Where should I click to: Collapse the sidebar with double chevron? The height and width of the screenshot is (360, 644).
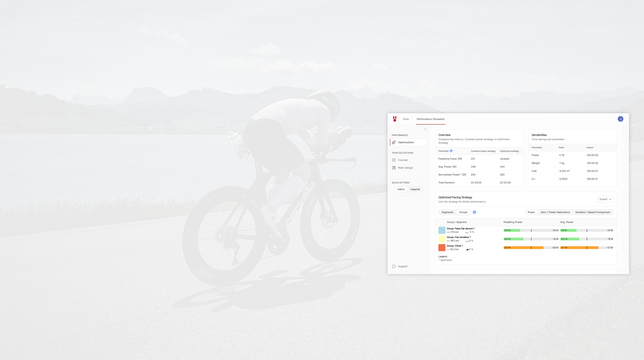tap(425, 129)
